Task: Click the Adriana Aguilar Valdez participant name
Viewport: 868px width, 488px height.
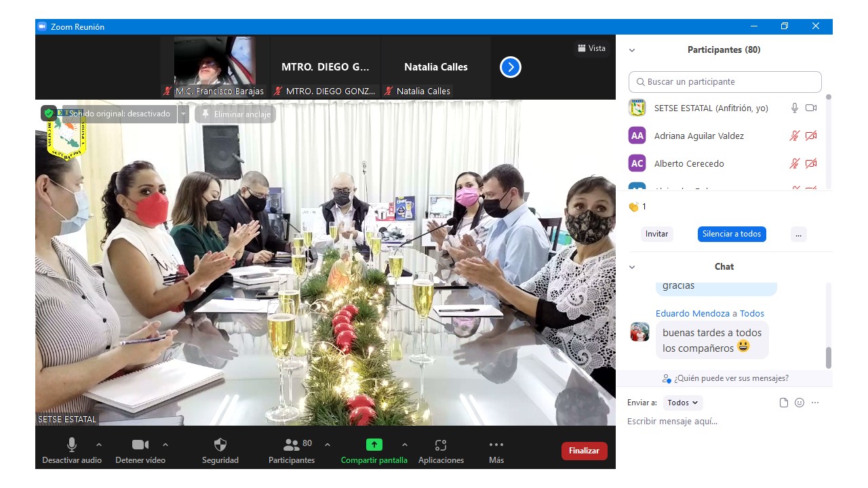Action: 699,136
